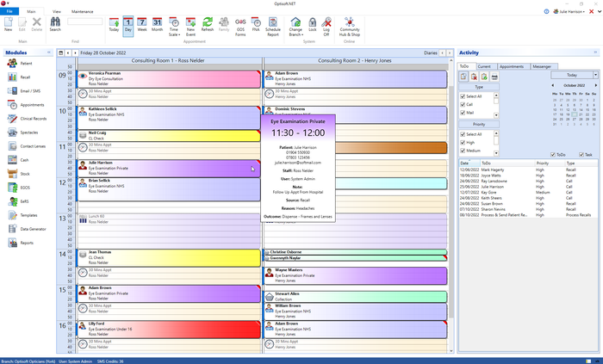Create a New appointment from the ribbon
Screen dimensions: 603x364
point(8,24)
